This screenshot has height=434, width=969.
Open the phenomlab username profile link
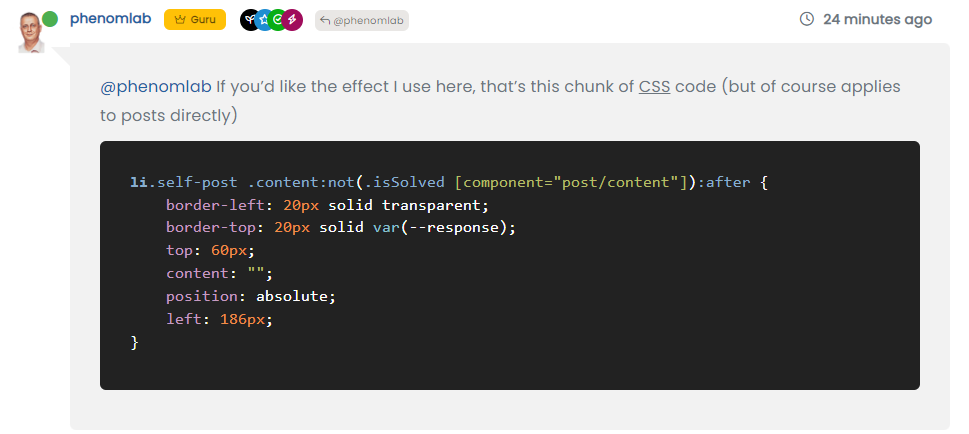coord(110,19)
